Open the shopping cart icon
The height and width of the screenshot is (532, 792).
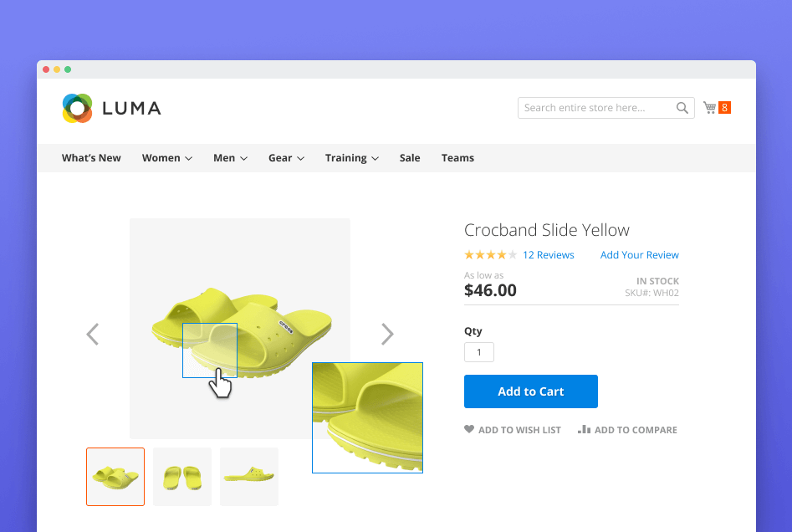(x=710, y=108)
